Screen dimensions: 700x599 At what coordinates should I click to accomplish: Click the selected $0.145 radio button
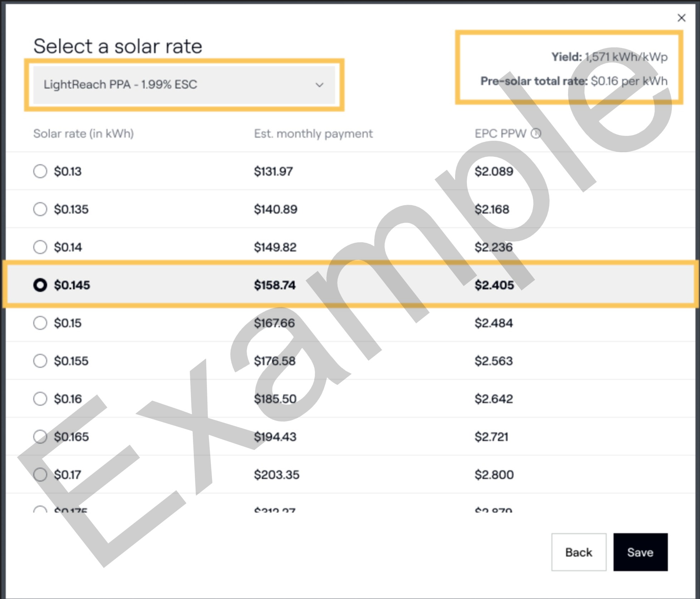point(40,285)
